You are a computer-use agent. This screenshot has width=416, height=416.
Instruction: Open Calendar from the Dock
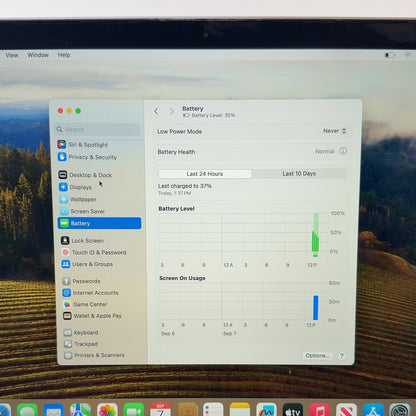[x=160, y=410]
